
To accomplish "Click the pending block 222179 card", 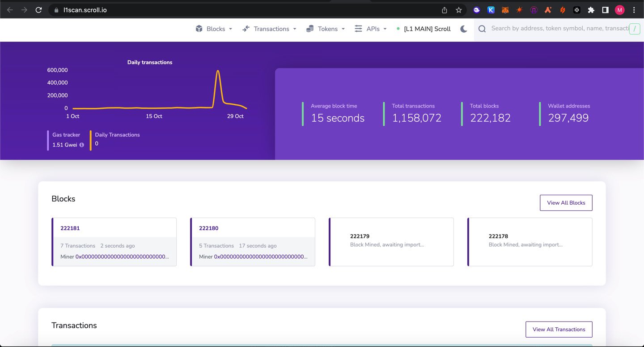I will coord(391,242).
